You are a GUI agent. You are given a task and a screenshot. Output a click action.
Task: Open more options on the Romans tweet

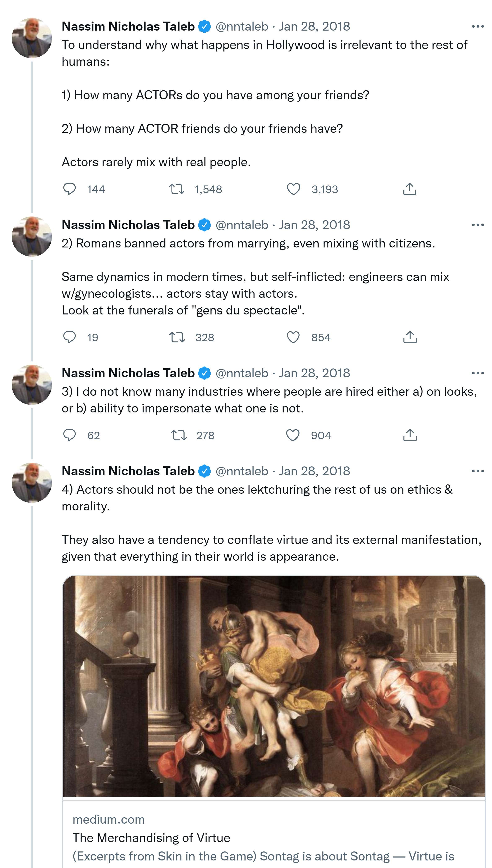[478, 225]
